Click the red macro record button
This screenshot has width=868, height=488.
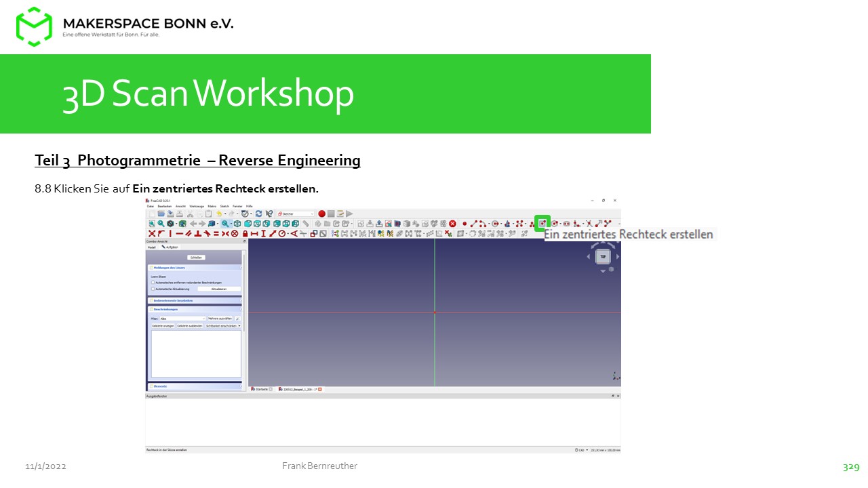pyautogui.click(x=322, y=213)
